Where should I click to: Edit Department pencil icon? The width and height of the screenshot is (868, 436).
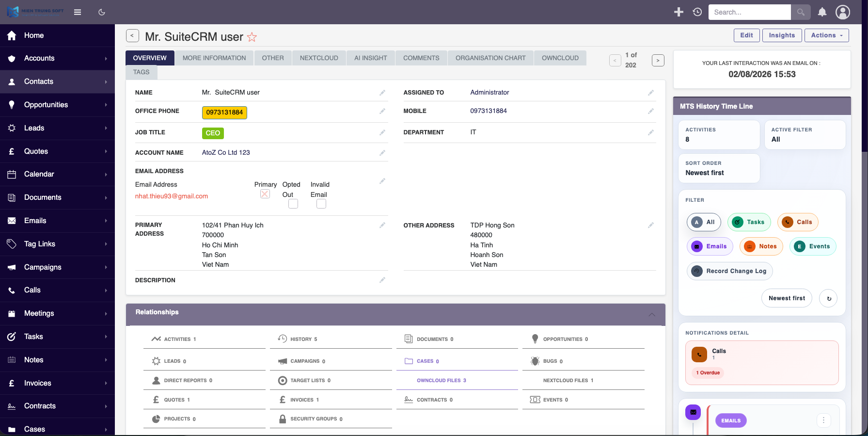pos(651,132)
